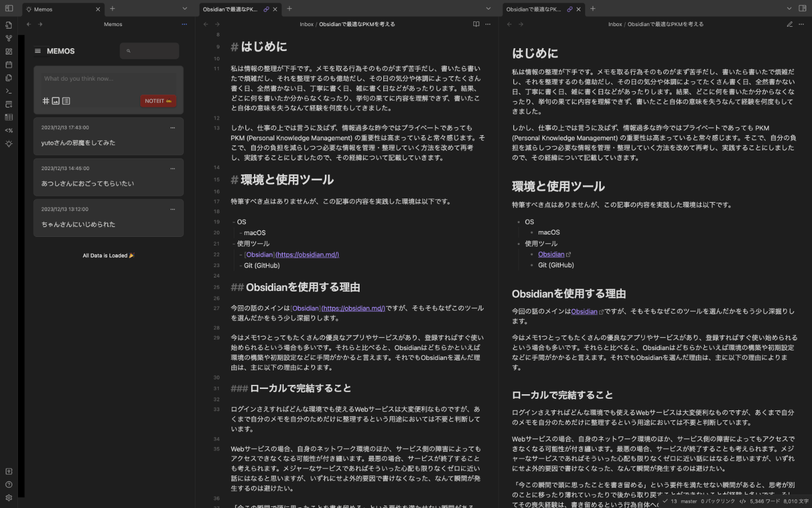Image resolution: width=812 pixels, height=508 pixels.
Task: Click '0 バックリンク' in status bar
Action: pyautogui.click(x=717, y=501)
